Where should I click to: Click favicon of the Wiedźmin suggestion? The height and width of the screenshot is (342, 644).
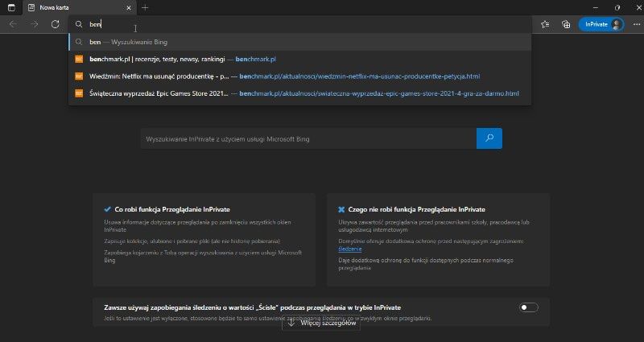(79, 76)
